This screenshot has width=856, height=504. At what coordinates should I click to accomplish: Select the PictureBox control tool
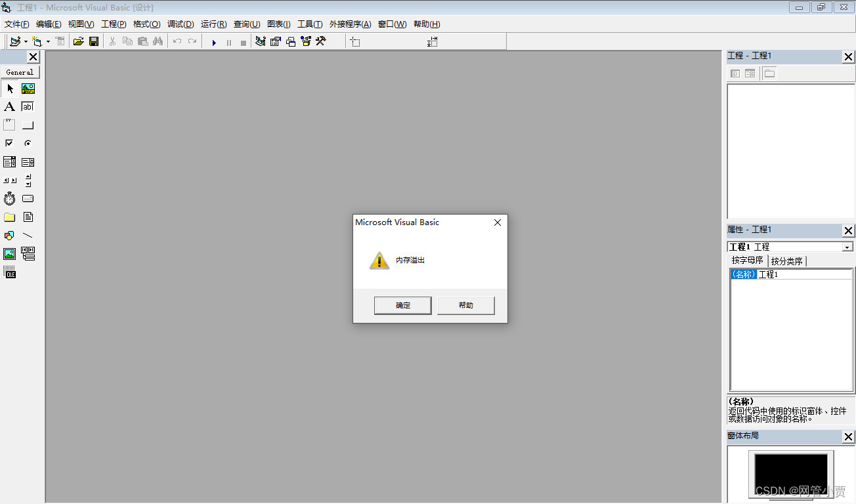[28, 89]
